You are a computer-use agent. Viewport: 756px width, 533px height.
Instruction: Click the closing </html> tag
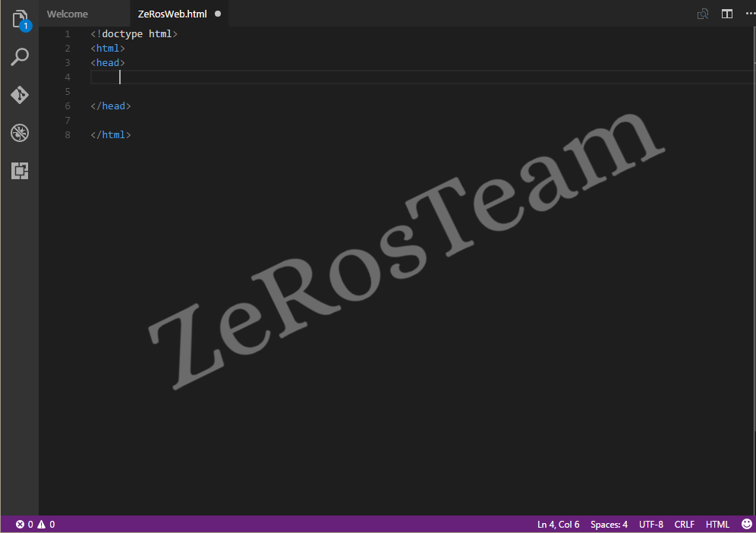110,135
